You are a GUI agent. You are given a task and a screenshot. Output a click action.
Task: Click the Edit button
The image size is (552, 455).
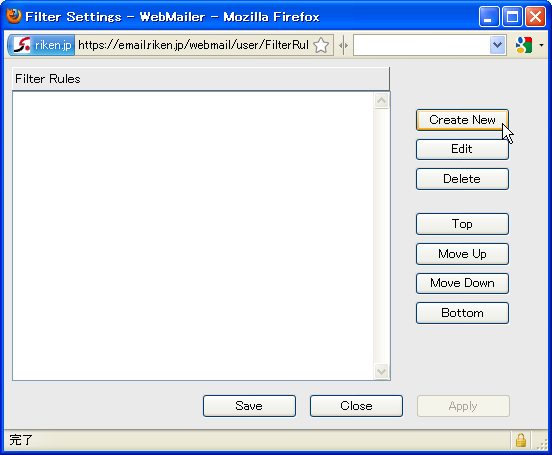(x=462, y=149)
